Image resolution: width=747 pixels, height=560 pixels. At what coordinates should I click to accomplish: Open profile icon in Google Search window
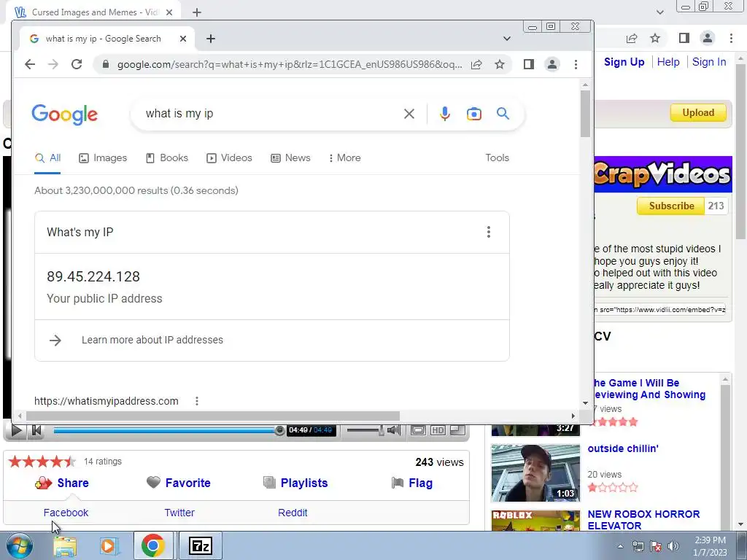click(552, 64)
